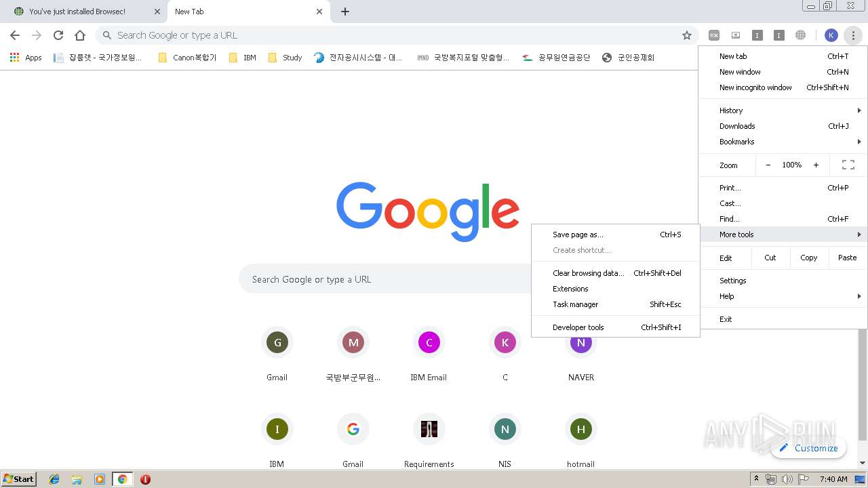Click Cut in the Edit row

click(x=770, y=258)
